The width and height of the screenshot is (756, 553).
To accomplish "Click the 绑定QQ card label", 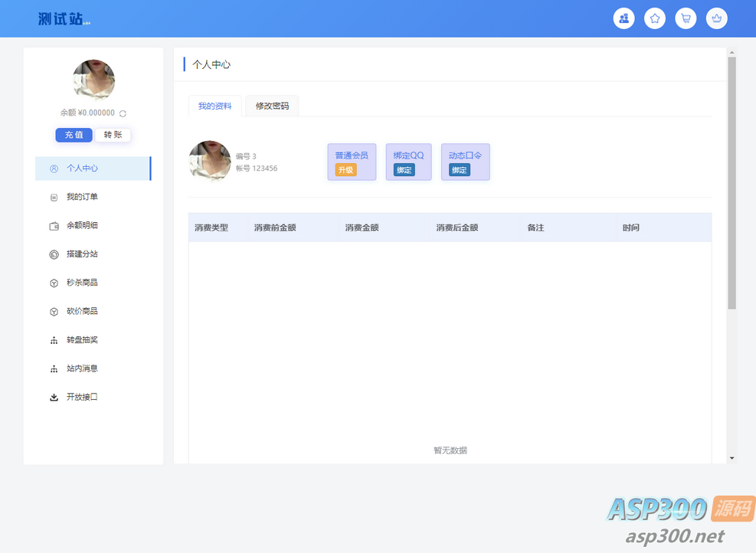I will (408, 155).
